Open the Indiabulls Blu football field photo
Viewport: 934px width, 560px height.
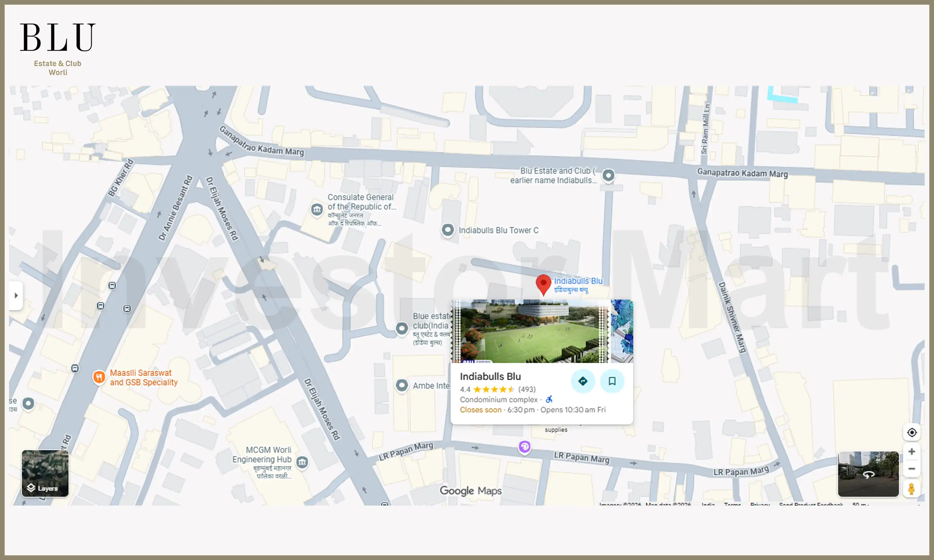(531, 331)
